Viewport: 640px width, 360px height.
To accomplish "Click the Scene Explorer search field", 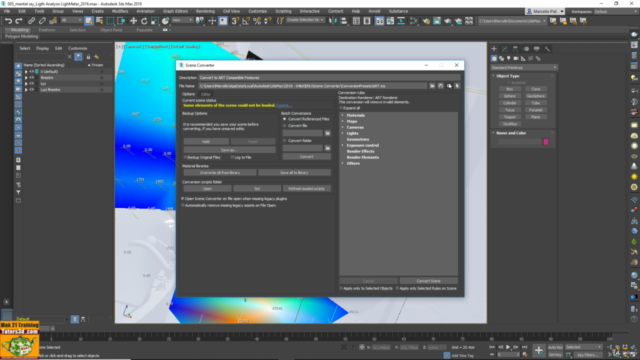I will (40, 57).
